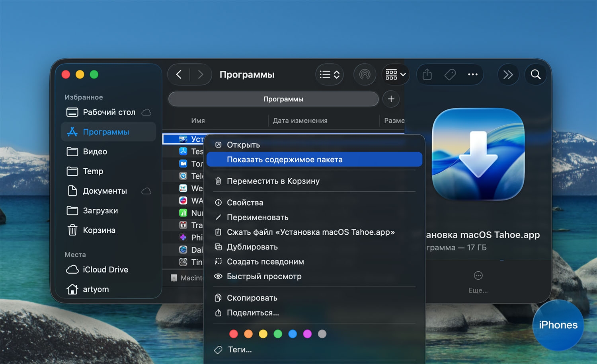
Task: Open Загрузки folder in sidebar
Action: pyautogui.click(x=100, y=211)
